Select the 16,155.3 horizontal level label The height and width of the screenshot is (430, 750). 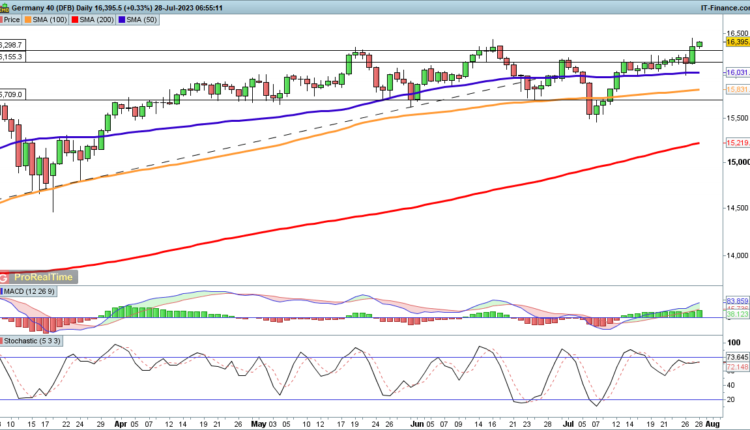[12, 57]
